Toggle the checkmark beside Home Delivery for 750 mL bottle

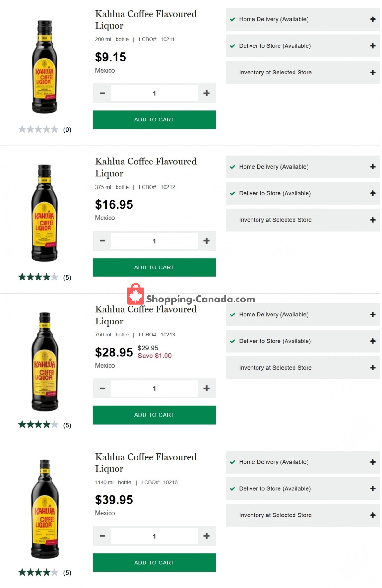coord(233,315)
